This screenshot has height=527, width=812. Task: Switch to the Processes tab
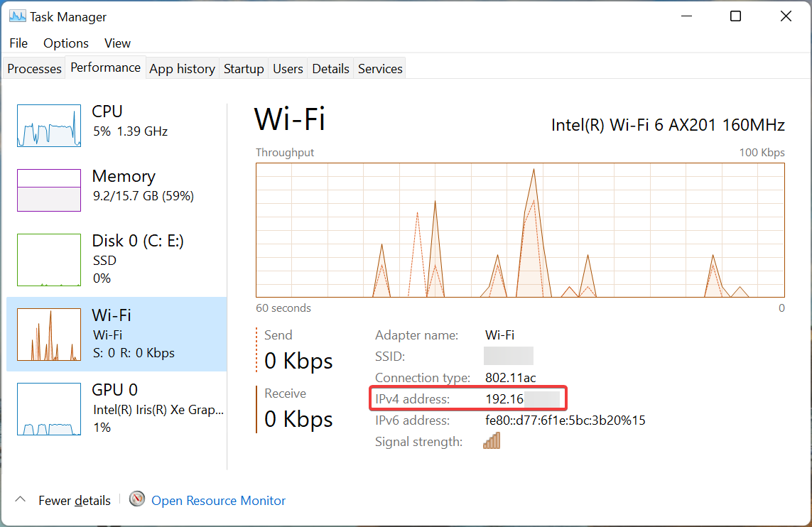pyautogui.click(x=34, y=69)
